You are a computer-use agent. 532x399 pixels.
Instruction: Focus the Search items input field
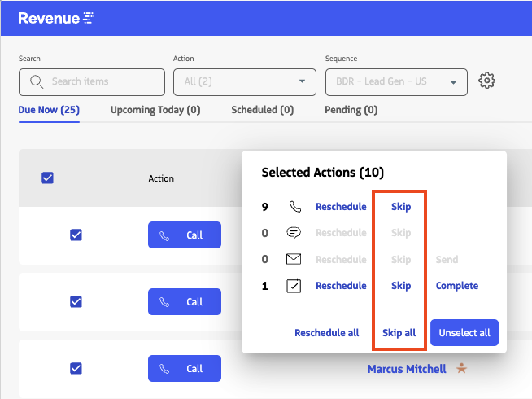click(92, 82)
